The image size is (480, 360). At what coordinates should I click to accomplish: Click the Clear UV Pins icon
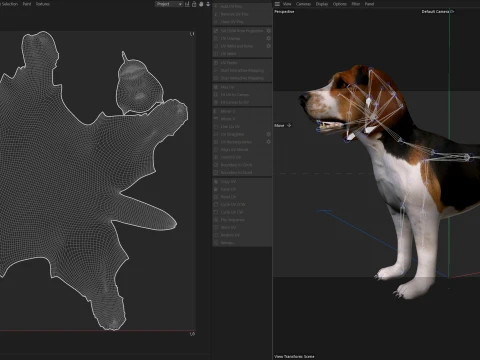point(216,22)
